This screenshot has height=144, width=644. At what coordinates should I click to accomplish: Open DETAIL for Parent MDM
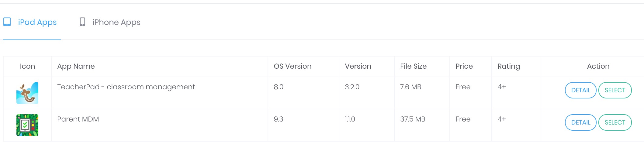[x=581, y=122]
